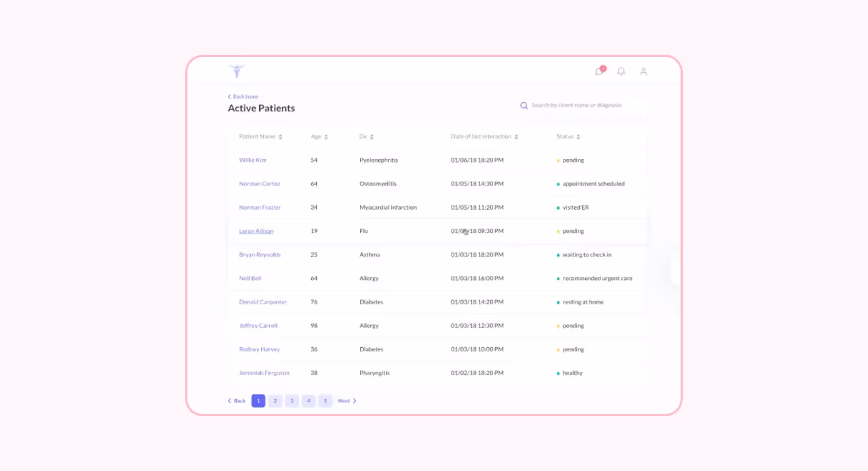Sort by Patient Name column arrows
The height and width of the screenshot is (471, 868).
pyautogui.click(x=281, y=136)
